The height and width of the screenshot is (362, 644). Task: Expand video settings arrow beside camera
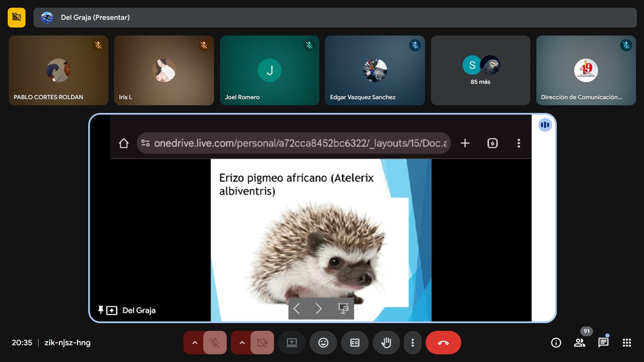click(242, 343)
